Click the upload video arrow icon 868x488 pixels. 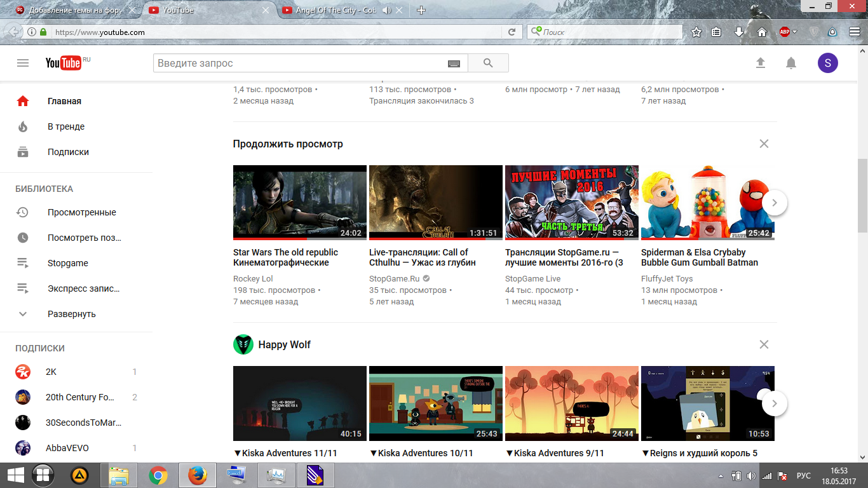coord(760,63)
